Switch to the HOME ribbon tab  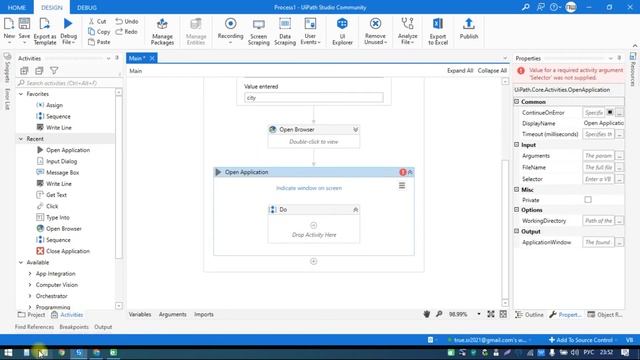[17, 7]
